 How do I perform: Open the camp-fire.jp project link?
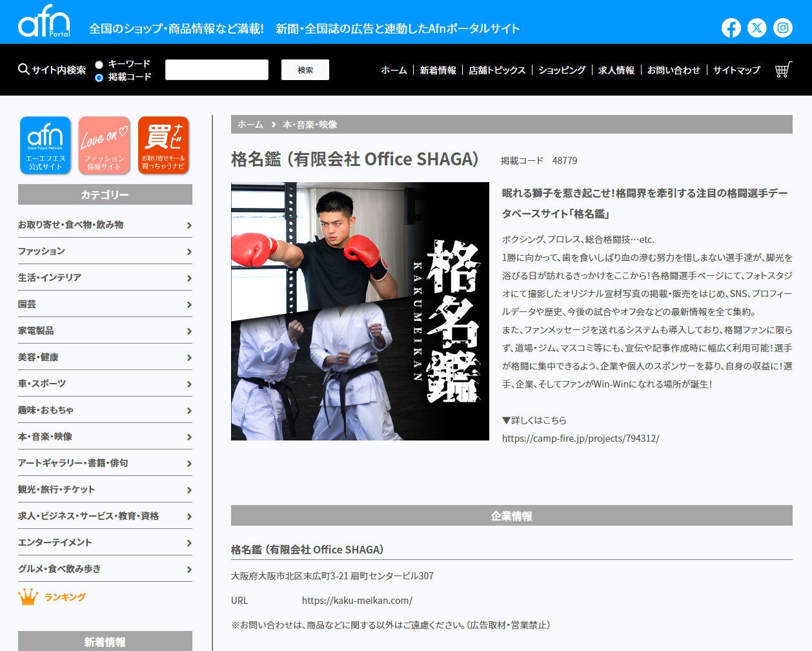580,439
